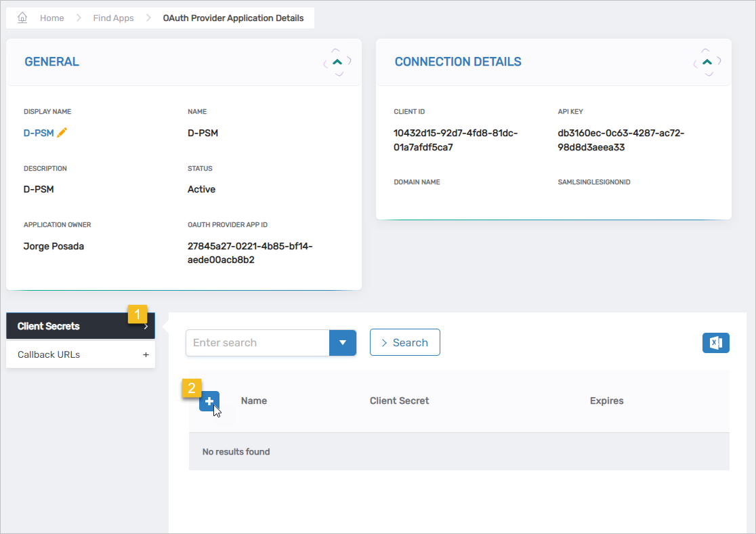The height and width of the screenshot is (534, 756).
Task: Open the D-PSM display name link
Action: pyautogui.click(x=39, y=133)
